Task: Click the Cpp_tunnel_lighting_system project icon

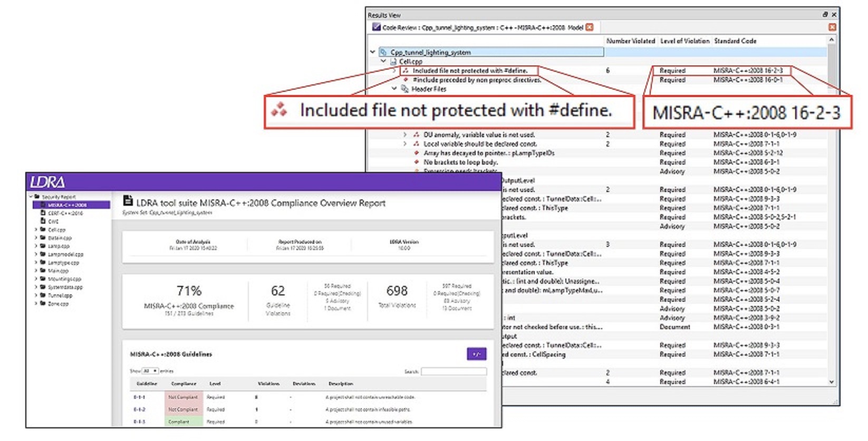Action: (383, 52)
